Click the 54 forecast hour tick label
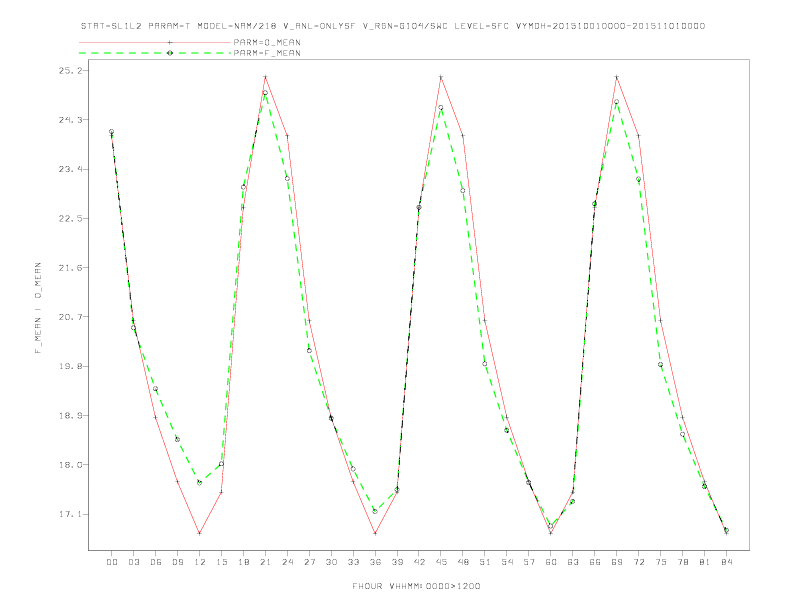The width and height of the screenshot is (792, 612). (x=507, y=562)
